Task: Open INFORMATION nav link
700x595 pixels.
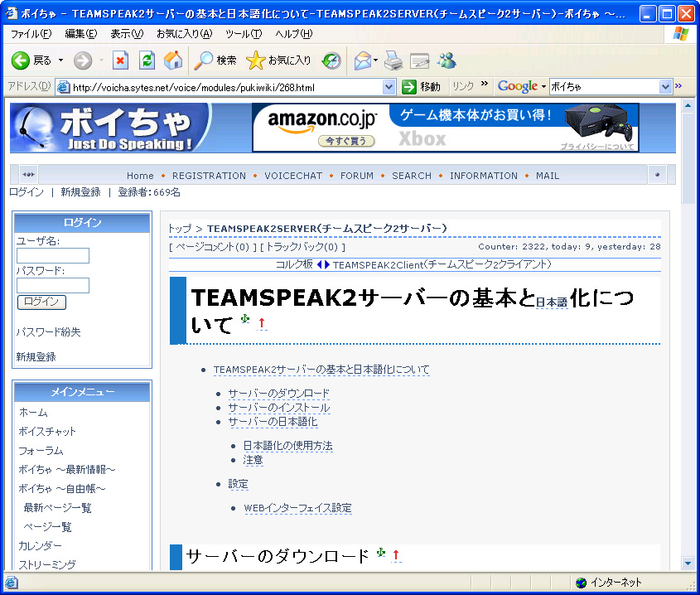Action: tap(484, 176)
